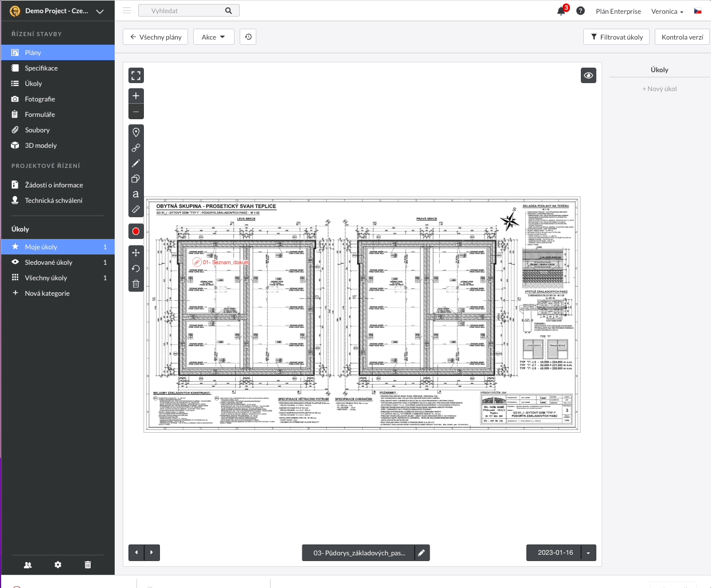Open the notifications bell
711x588 pixels.
(561, 11)
